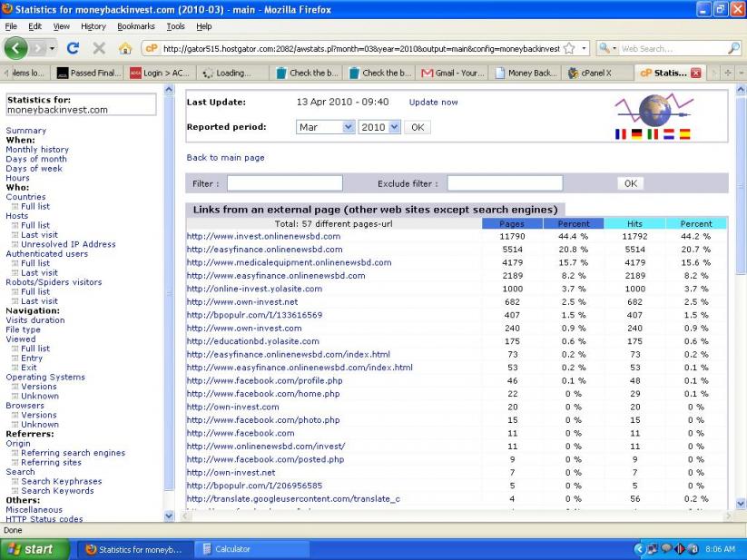Click into the Exclude filter text field
This screenshot has width=747, height=560.
click(505, 183)
